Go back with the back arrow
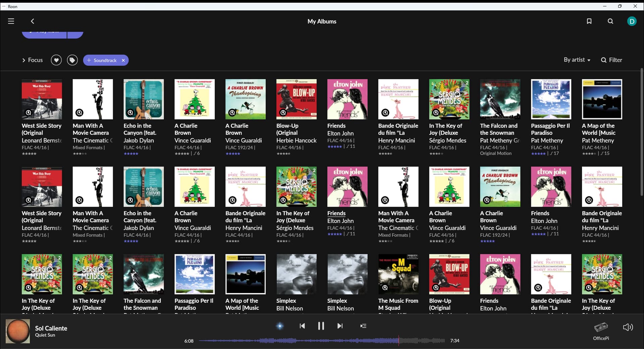The height and width of the screenshot is (349, 644). click(33, 21)
